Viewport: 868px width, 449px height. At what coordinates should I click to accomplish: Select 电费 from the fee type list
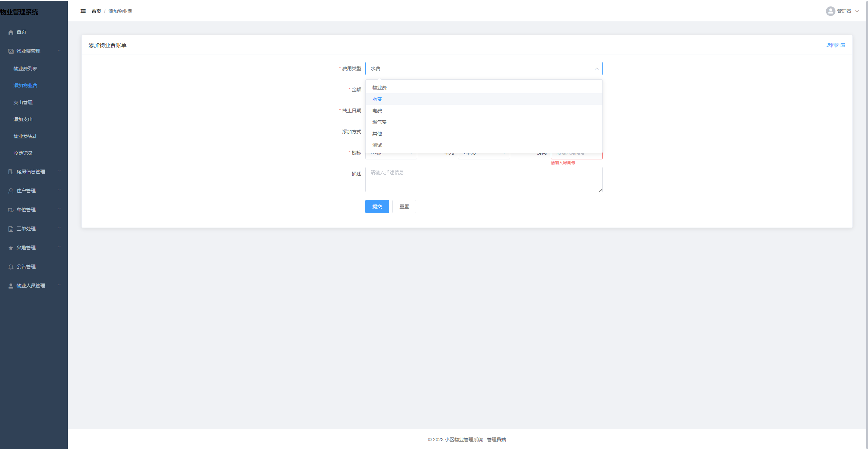click(377, 111)
